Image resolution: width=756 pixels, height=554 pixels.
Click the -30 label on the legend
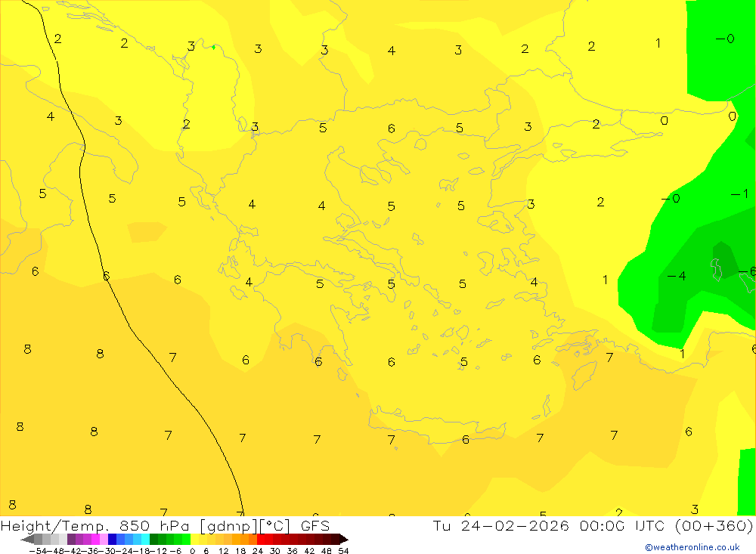click(107, 551)
